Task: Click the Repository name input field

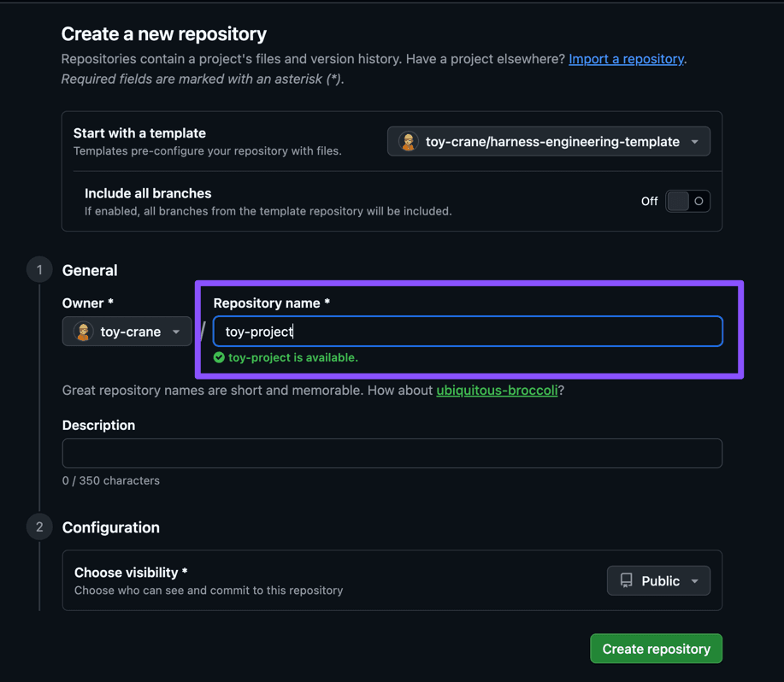Action: 468,332
